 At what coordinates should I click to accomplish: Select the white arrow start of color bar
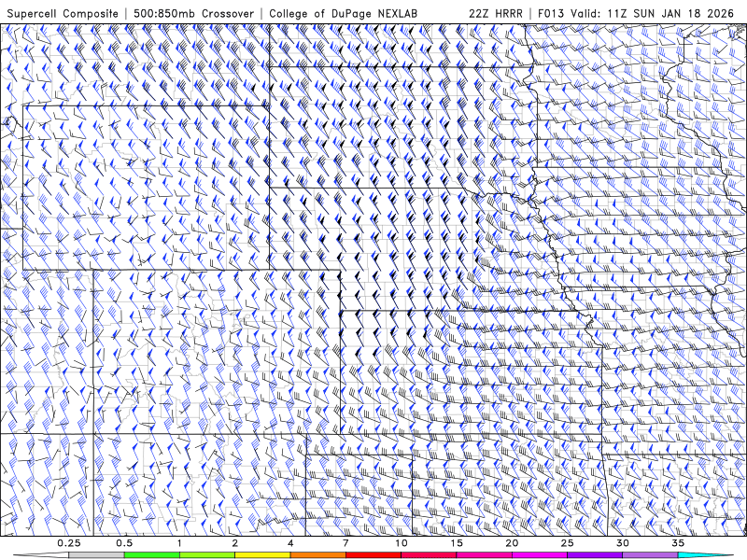tap(41, 555)
